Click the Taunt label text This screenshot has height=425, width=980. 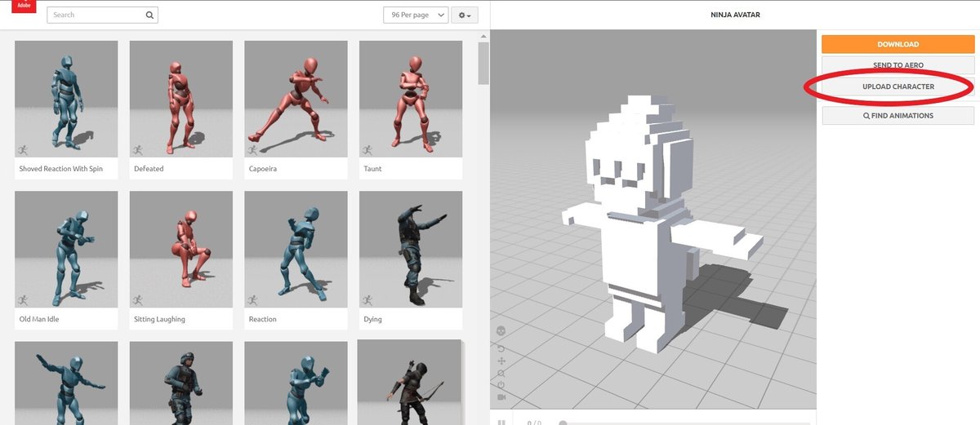(372, 169)
